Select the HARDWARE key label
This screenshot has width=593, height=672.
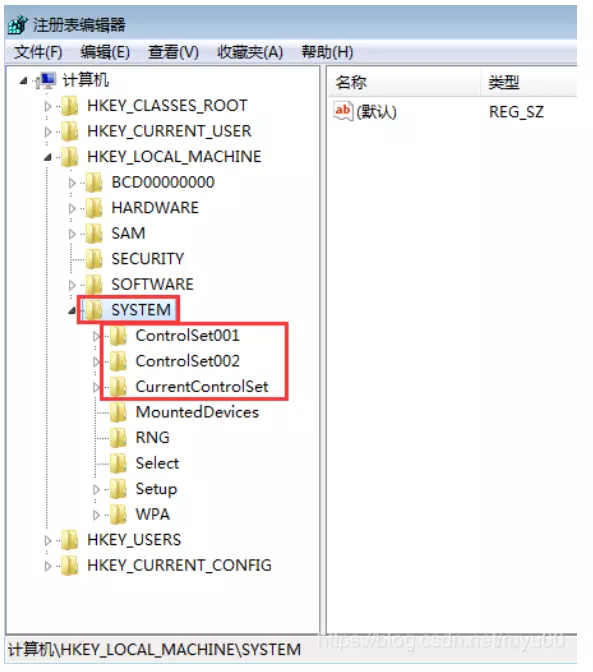[155, 208]
